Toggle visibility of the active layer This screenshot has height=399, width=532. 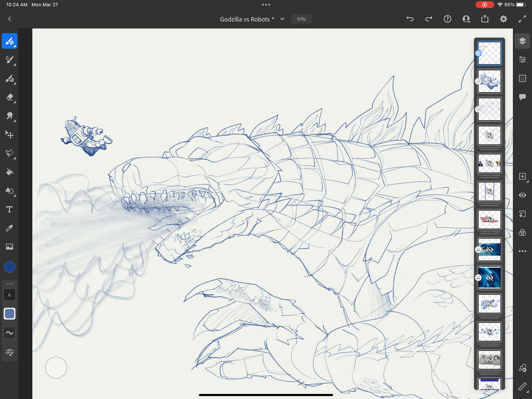522,195
